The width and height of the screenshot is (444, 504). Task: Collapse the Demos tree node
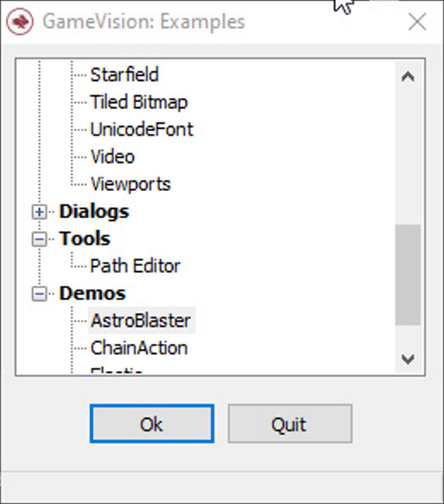click(39, 294)
